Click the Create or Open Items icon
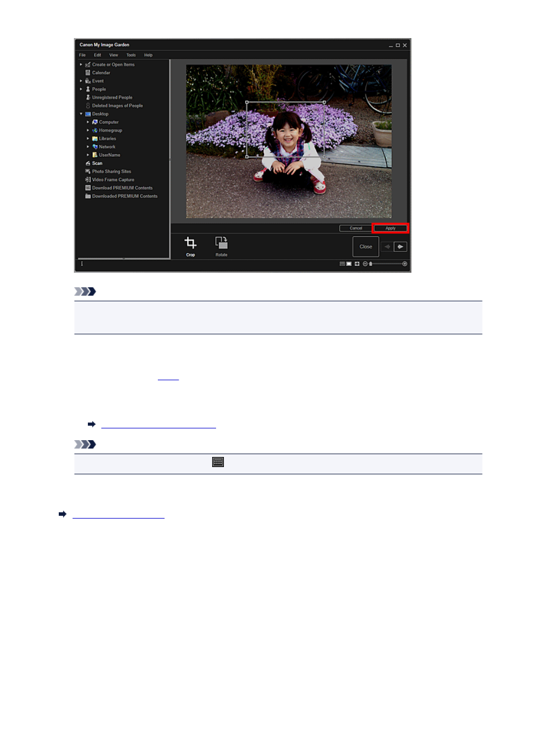534x756 pixels. pos(88,64)
